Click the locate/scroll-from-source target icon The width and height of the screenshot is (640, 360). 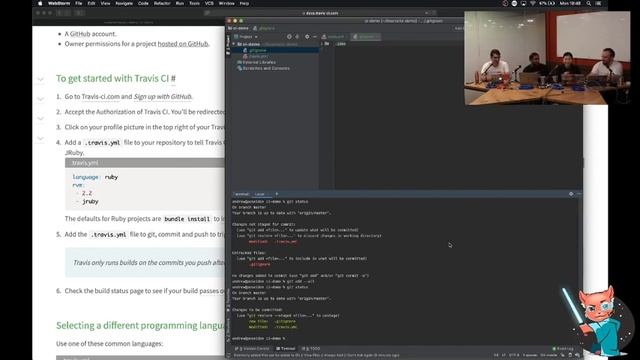pos(289,37)
